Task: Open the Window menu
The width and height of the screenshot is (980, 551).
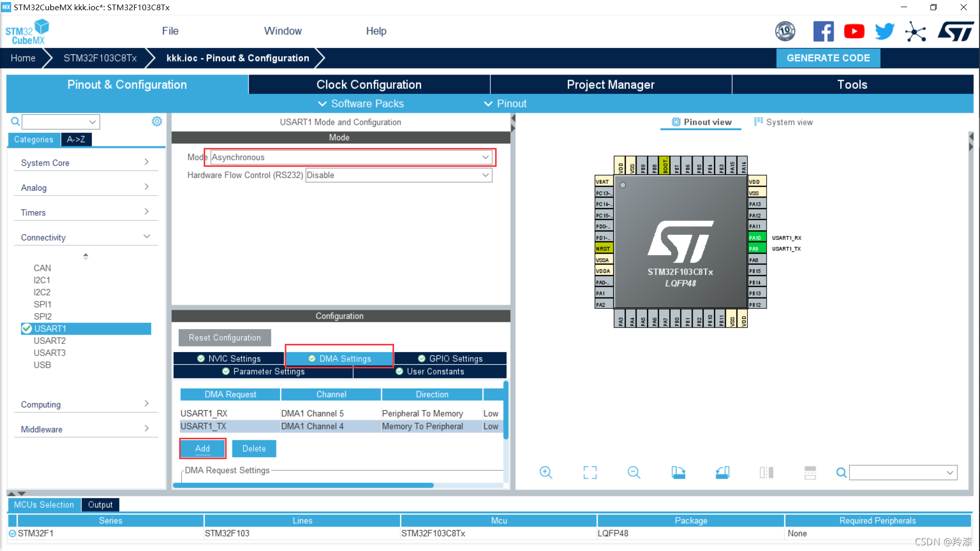Action: tap(283, 31)
